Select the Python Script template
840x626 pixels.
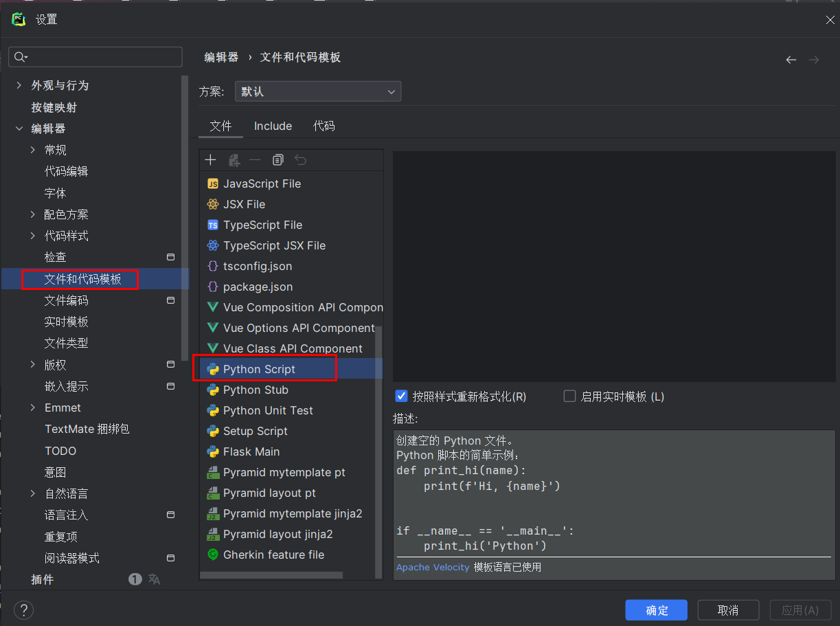click(291, 369)
